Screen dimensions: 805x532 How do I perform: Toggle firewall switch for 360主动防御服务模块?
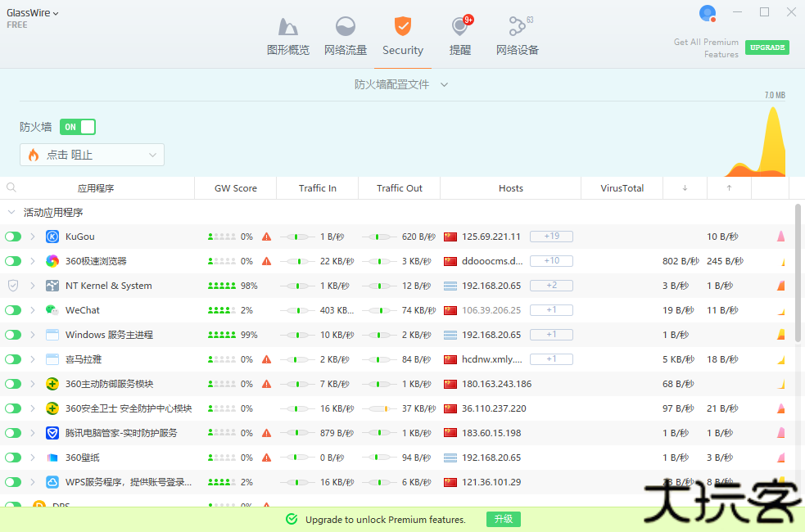(13, 384)
